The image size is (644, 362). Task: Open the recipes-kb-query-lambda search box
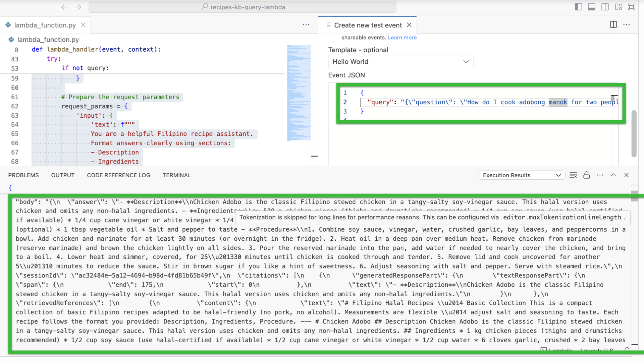242,7
